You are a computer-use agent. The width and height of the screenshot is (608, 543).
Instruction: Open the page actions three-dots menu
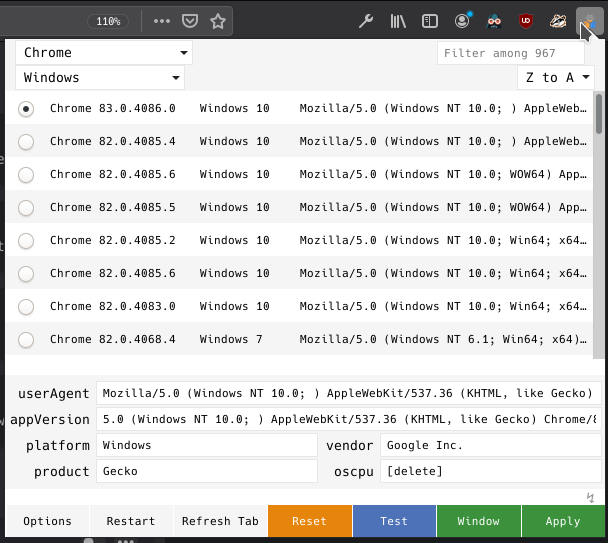click(162, 21)
